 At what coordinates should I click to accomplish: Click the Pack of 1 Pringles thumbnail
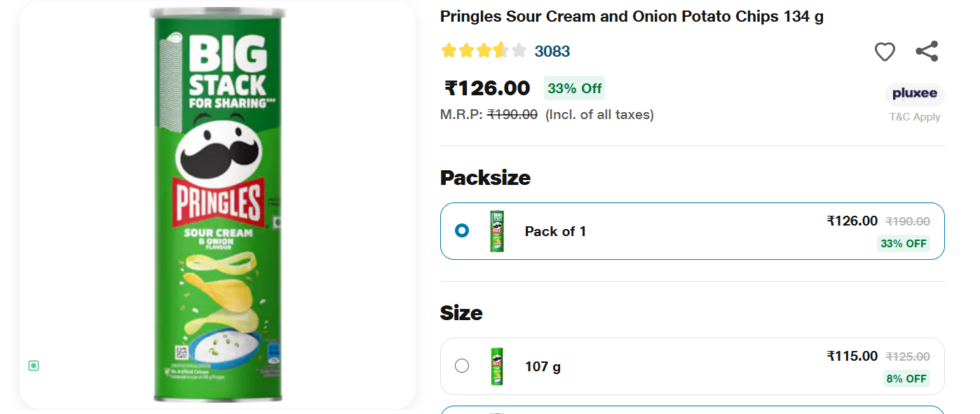498,231
